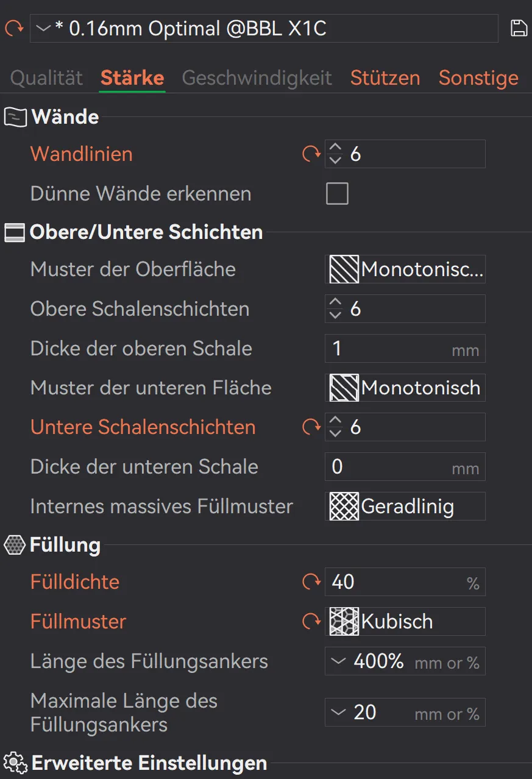Viewport: 532px width, 779px height.
Task: Click the Dicke der oberen Schale field
Action: click(x=405, y=349)
